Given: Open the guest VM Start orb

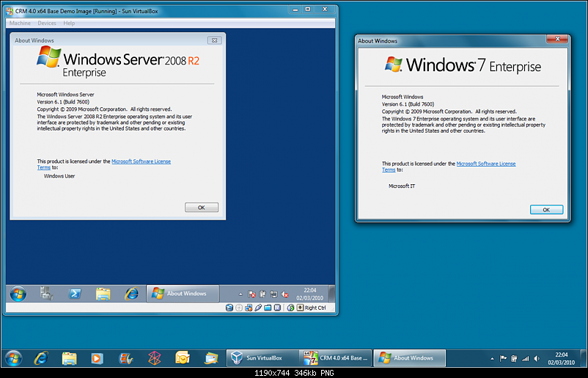Looking at the screenshot, I should (x=18, y=294).
